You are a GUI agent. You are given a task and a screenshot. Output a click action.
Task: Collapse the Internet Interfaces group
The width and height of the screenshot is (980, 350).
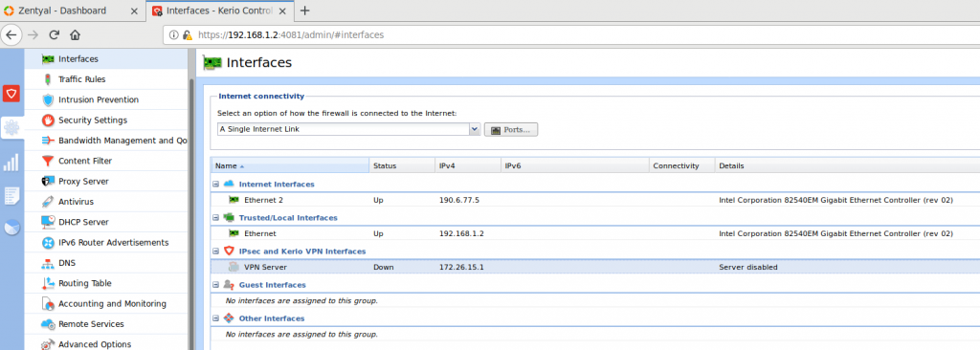coord(215,185)
